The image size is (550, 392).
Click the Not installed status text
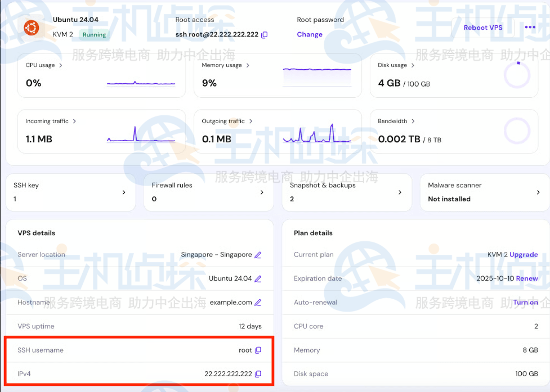449,199
